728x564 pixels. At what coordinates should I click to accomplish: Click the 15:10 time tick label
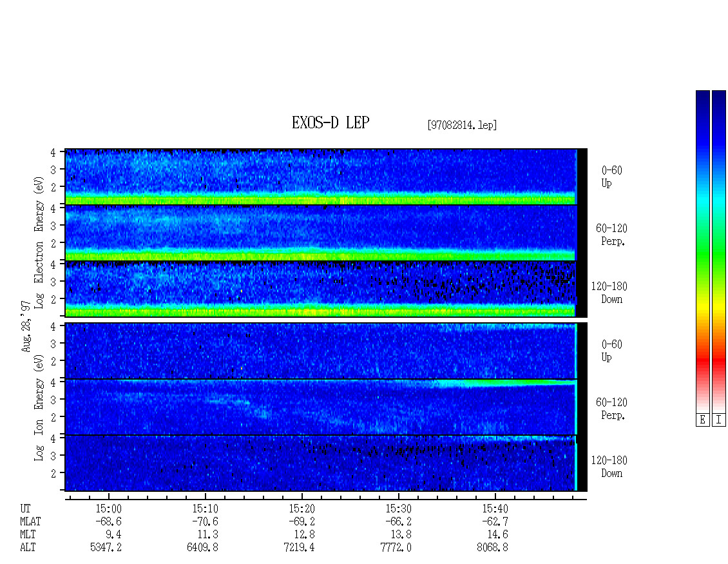206,509
